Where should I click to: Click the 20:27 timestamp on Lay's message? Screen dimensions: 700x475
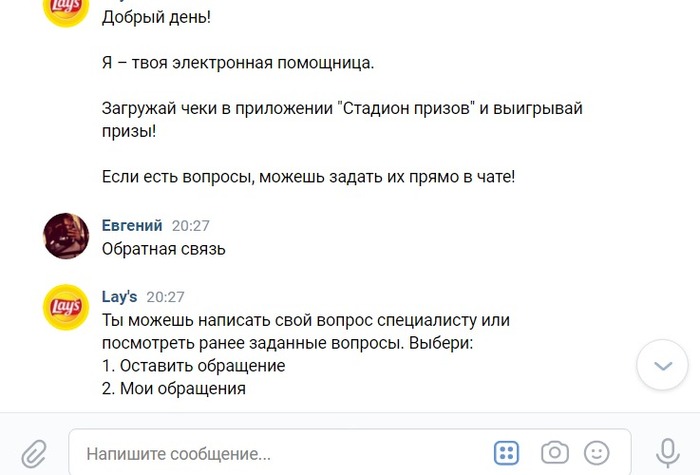165,297
